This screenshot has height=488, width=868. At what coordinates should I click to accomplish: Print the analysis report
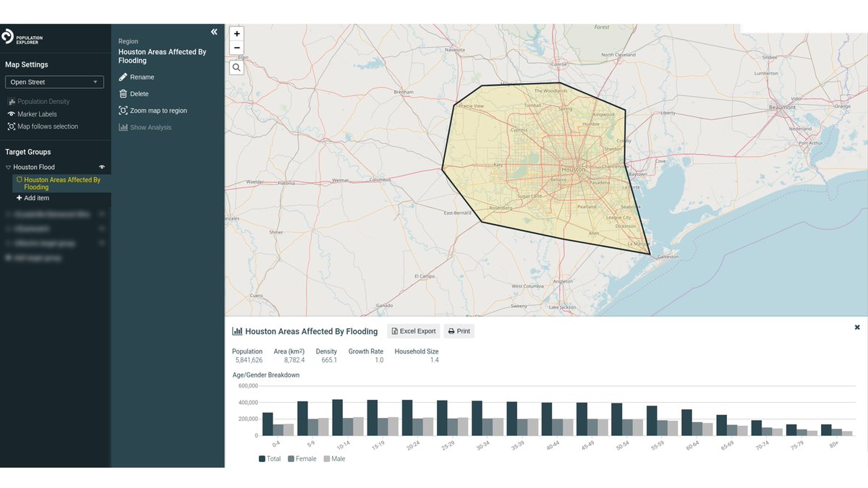pos(459,331)
